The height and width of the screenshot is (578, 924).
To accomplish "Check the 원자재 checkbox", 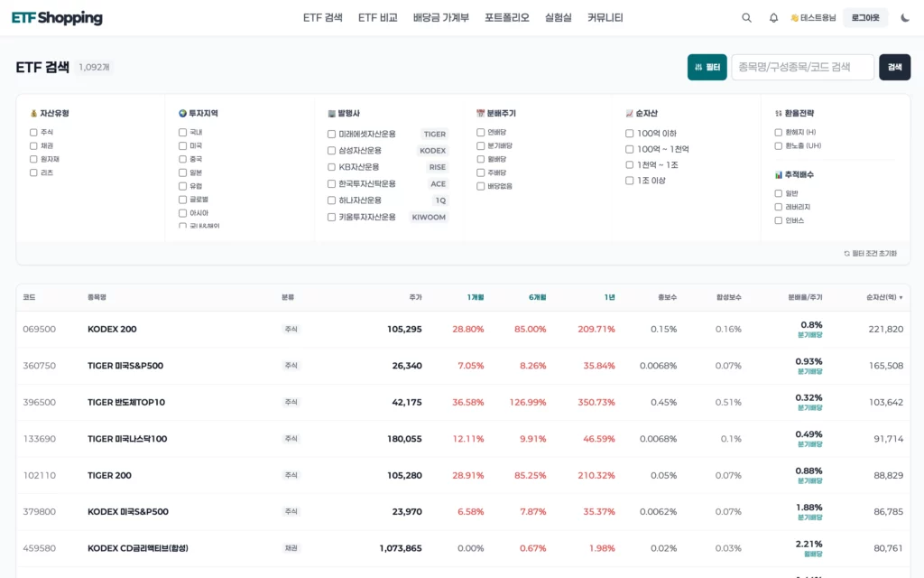I will pos(33,159).
